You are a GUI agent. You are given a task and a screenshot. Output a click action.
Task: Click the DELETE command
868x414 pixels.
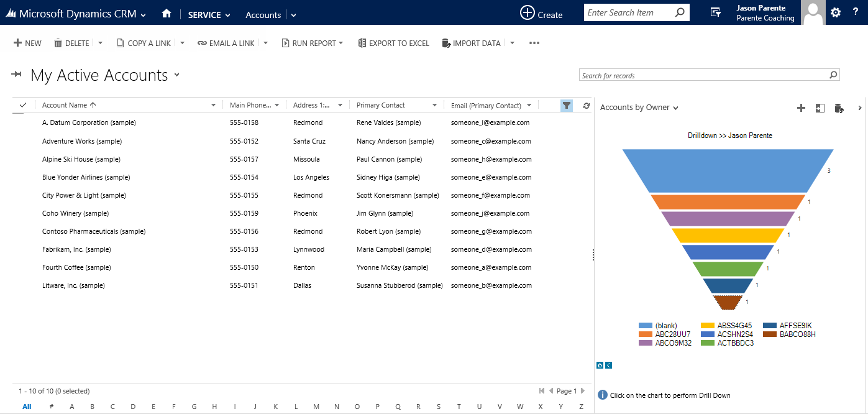[71, 43]
